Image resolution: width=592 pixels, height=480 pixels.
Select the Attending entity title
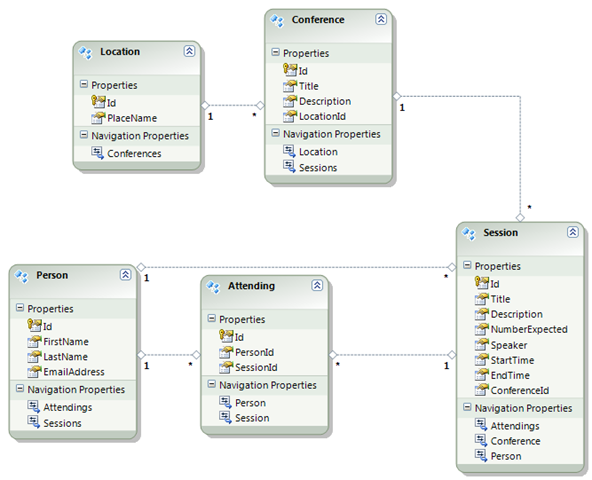pyautogui.click(x=251, y=286)
